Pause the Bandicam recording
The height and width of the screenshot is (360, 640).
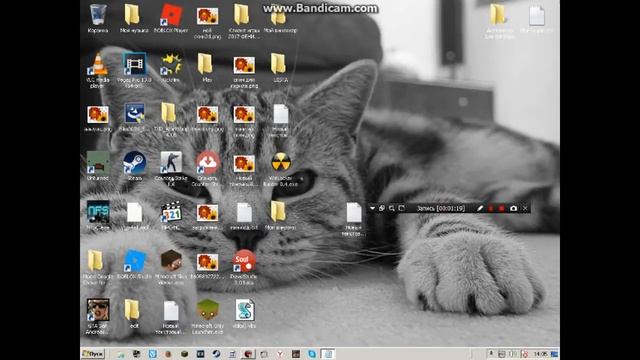coord(491,208)
